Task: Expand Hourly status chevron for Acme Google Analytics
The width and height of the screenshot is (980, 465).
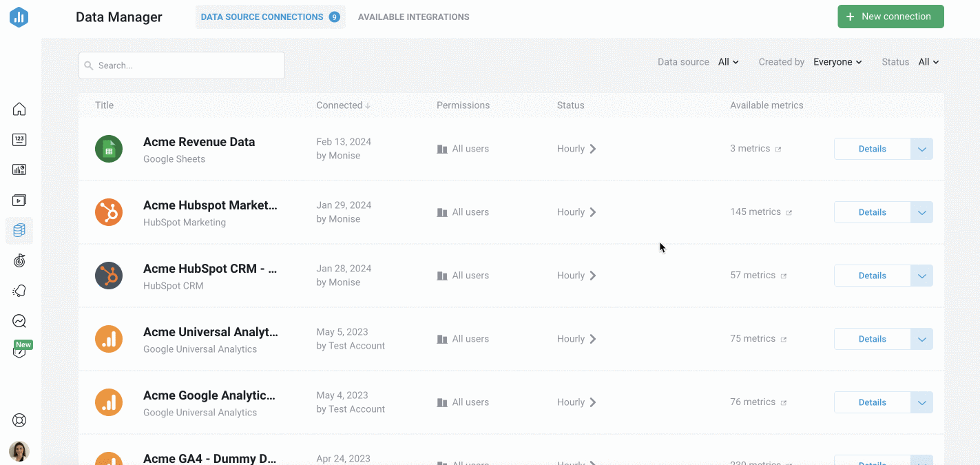Action: coord(593,402)
